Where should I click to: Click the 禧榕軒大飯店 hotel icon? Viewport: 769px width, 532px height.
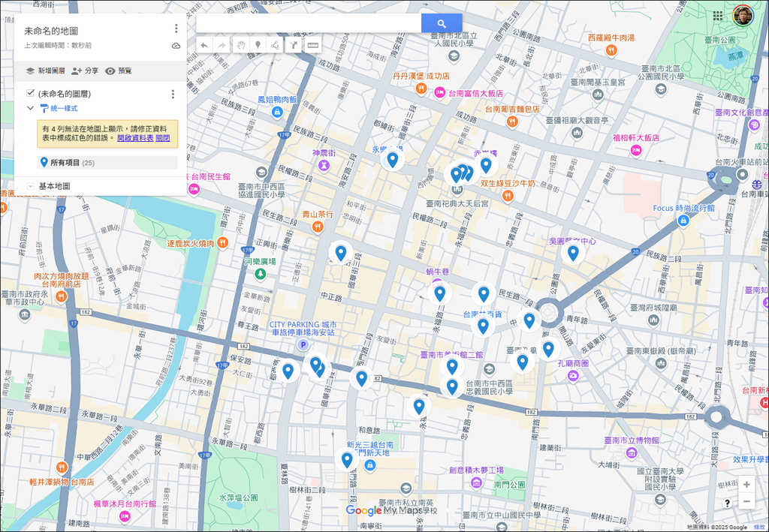pos(636,150)
